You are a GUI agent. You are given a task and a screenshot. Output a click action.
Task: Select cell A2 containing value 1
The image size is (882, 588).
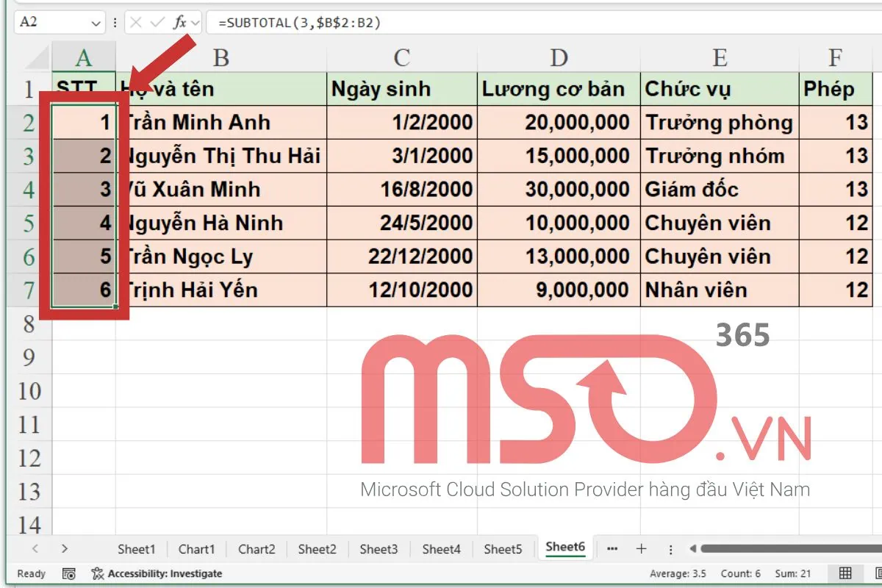[x=83, y=122]
